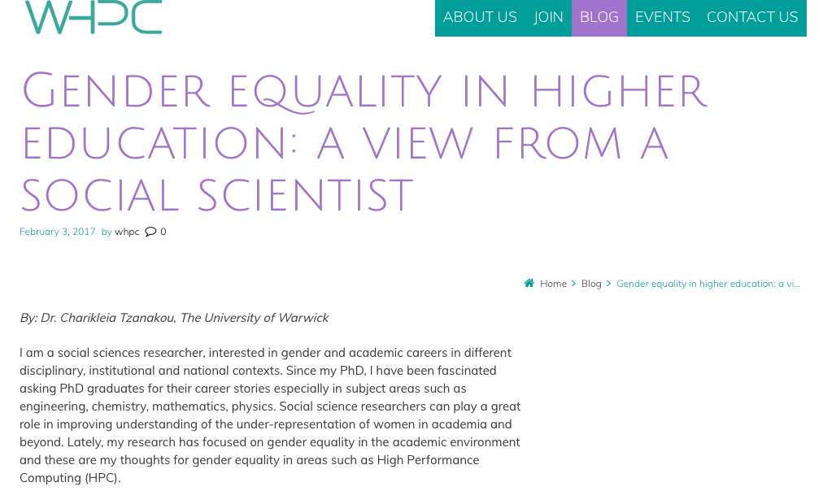This screenshot has height=504, width=823.
Task: Open the CONTACT US page
Action: point(752,17)
